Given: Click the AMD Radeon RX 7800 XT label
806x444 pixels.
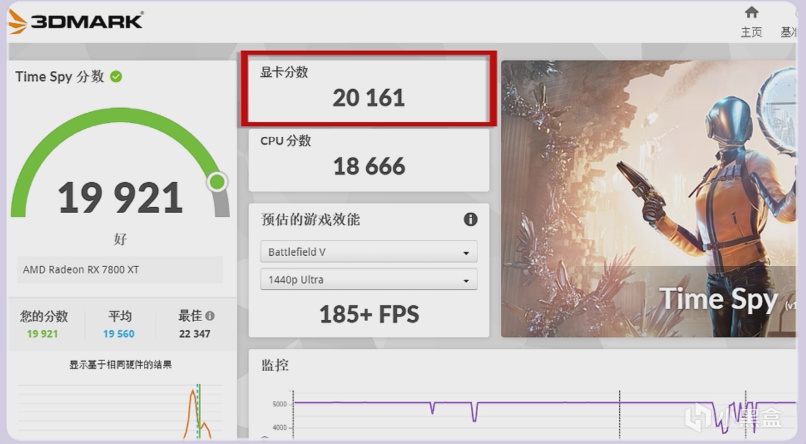Looking at the screenshot, I should click(81, 270).
